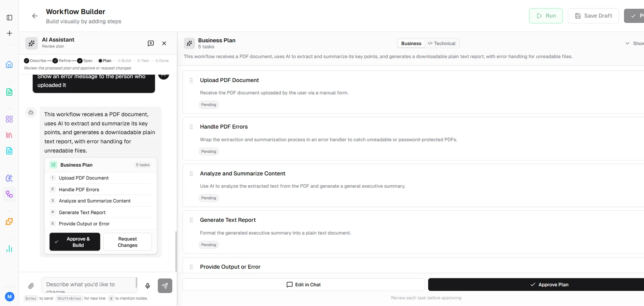644x306 pixels.
Task: Expand the Show chevron dropdown
Action: [634, 43]
